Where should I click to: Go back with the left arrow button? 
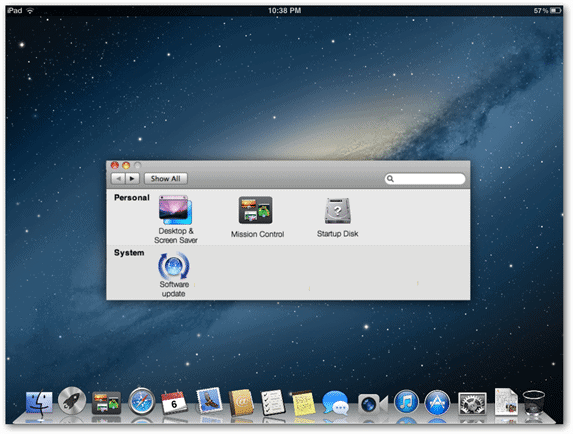118,179
